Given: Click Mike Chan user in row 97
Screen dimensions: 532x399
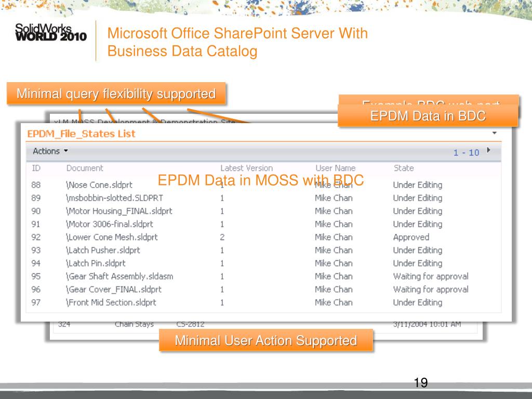Looking at the screenshot, I should click(334, 303).
